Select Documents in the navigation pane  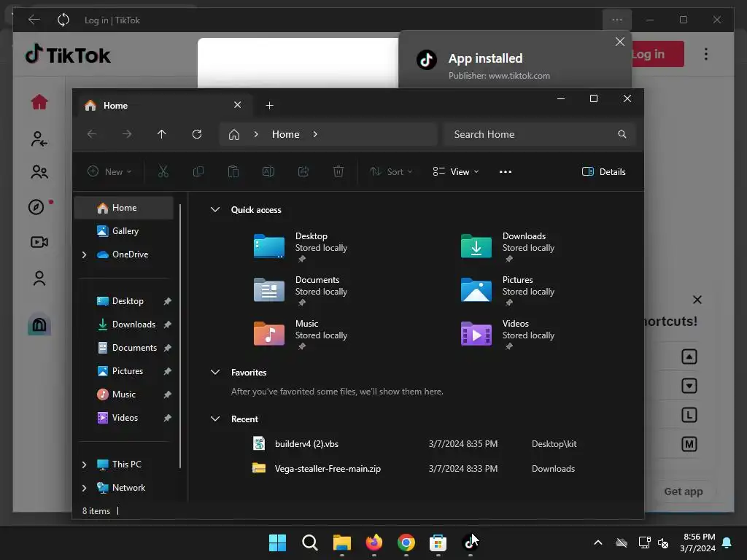[124, 348]
